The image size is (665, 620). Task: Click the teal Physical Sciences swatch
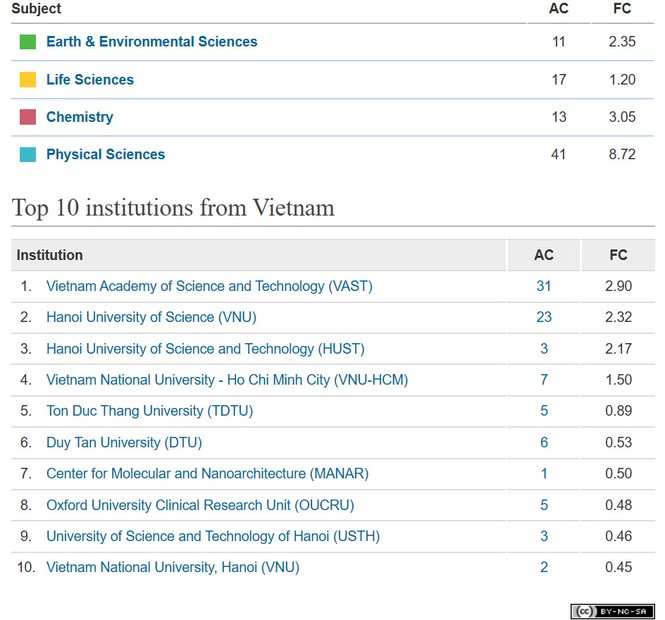(28, 154)
